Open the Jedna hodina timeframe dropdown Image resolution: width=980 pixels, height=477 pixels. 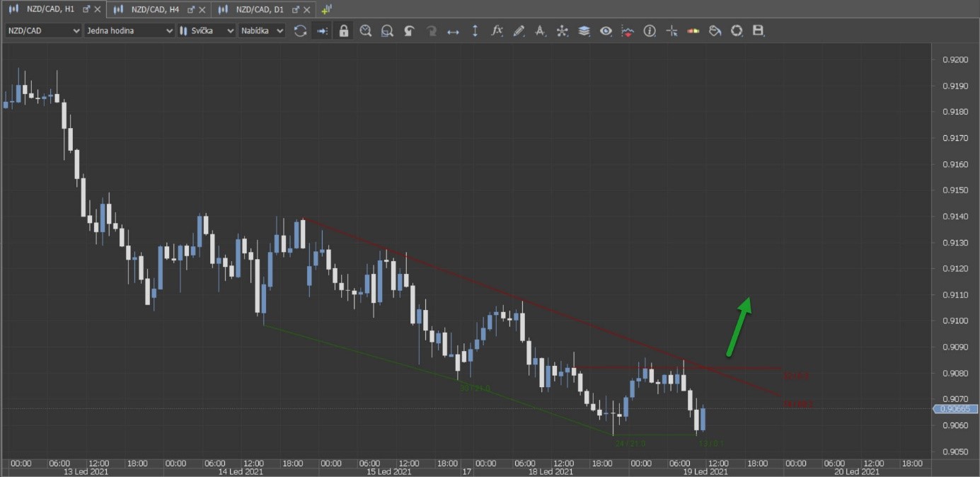pyautogui.click(x=129, y=31)
